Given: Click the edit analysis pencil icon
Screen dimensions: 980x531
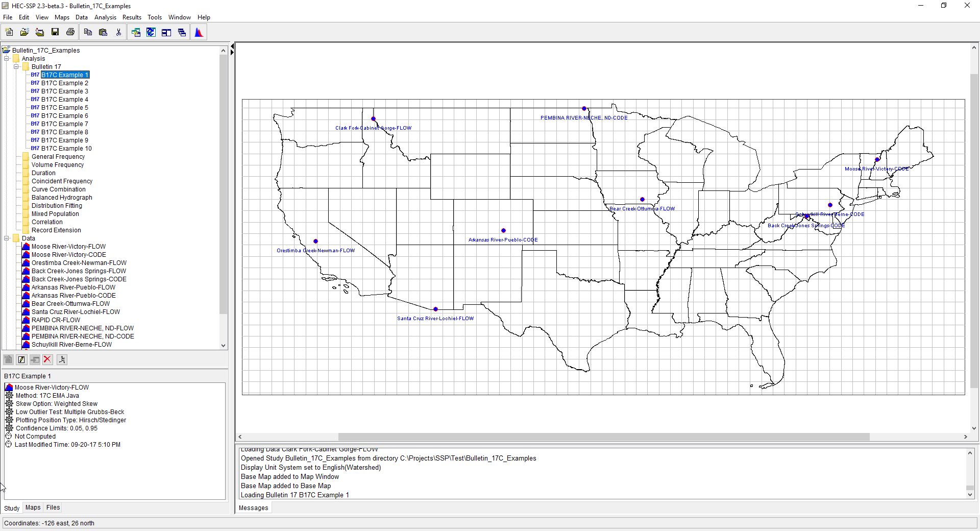Looking at the screenshot, I should tap(21, 359).
